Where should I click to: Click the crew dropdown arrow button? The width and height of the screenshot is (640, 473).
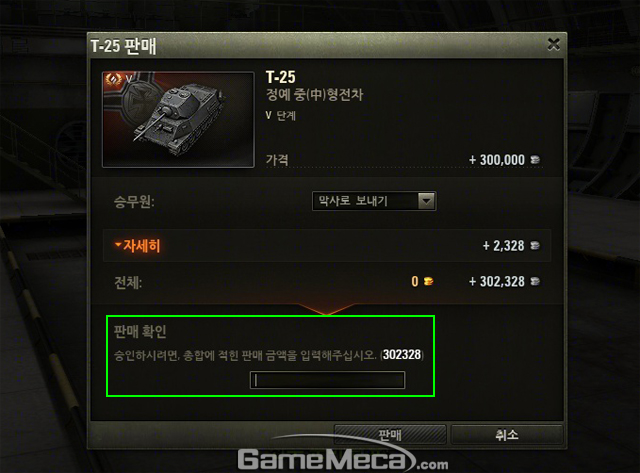[426, 201]
